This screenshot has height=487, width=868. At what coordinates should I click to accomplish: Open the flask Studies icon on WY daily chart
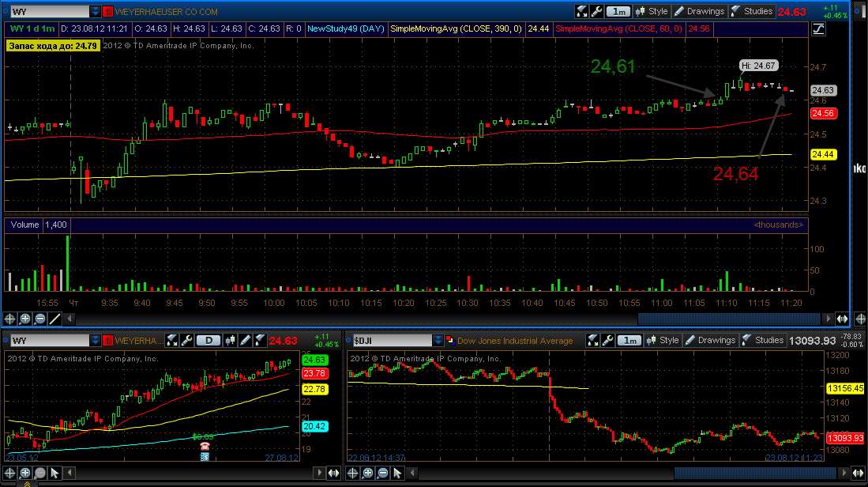pyautogui.click(x=260, y=340)
